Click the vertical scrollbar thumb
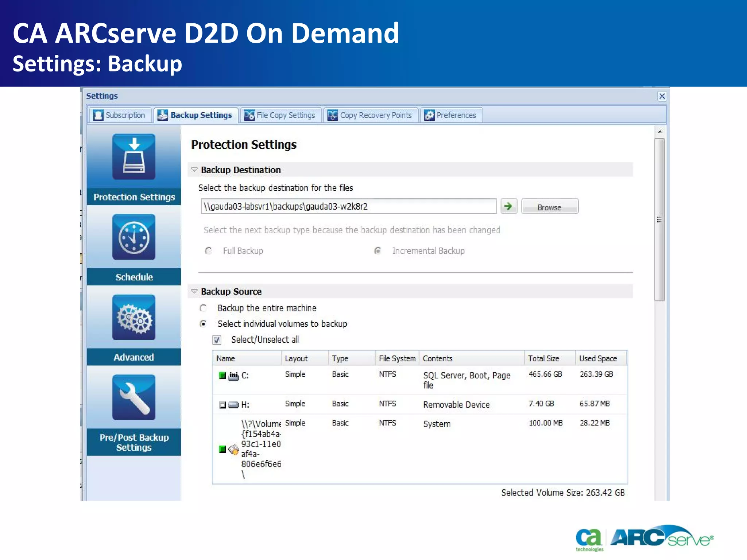747x560 pixels. [659, 219]
